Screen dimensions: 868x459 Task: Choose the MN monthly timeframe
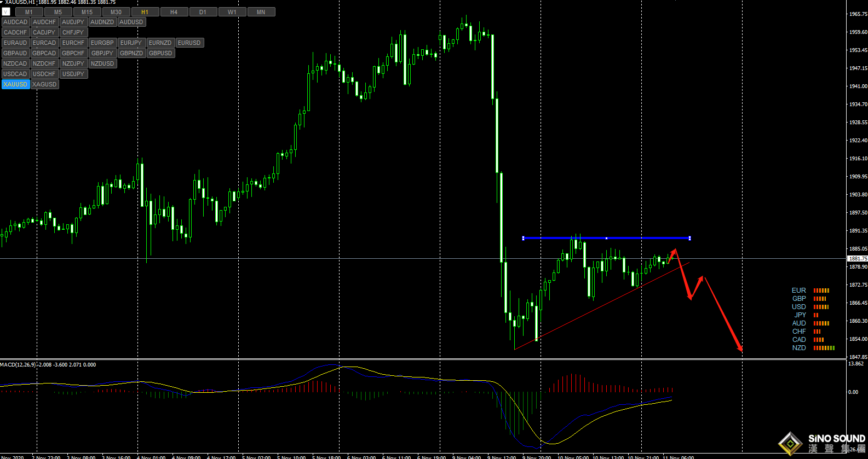[261, 12]
